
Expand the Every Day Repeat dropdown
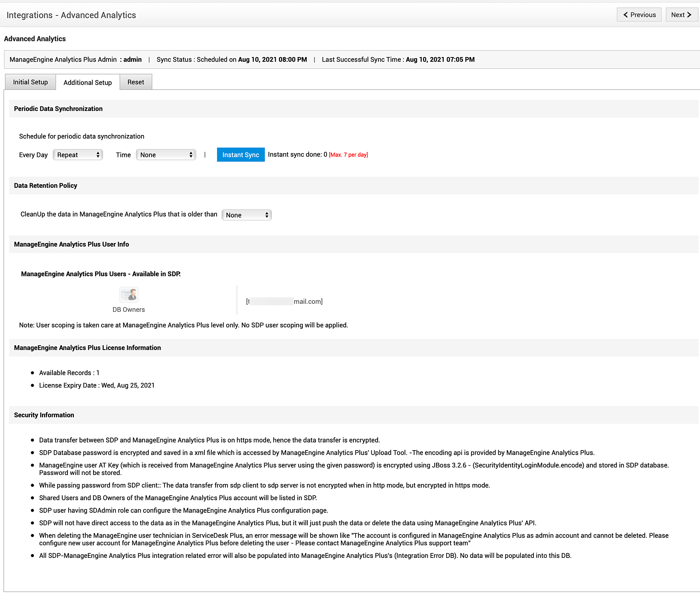coord(78,155)
